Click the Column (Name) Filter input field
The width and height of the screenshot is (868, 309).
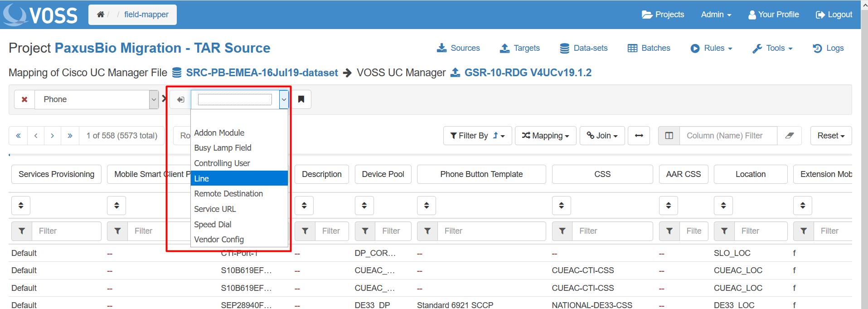[728, 136]
